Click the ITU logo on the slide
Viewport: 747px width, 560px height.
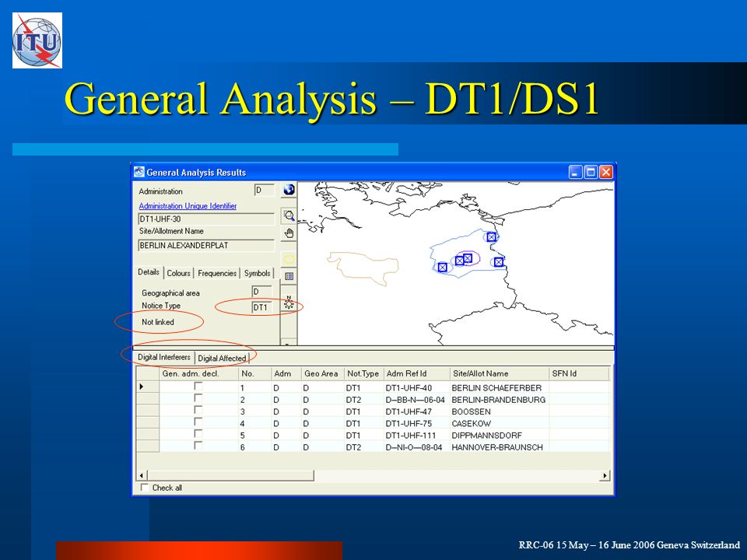coord(37,40)
